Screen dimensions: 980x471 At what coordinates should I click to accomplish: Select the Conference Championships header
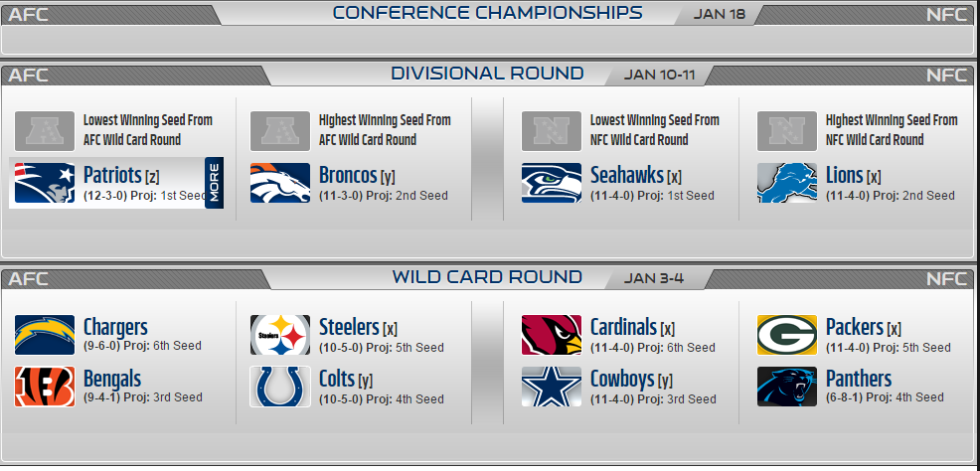click(x=487, y=13)
